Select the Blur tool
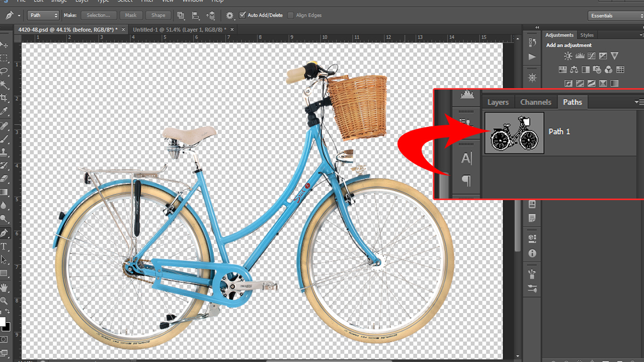The width and height of the screenshot is (644, 362). pos(4,205)
